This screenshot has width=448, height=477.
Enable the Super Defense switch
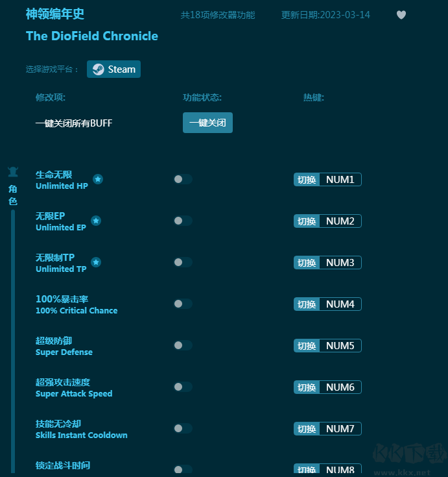(x=183, y=345)
